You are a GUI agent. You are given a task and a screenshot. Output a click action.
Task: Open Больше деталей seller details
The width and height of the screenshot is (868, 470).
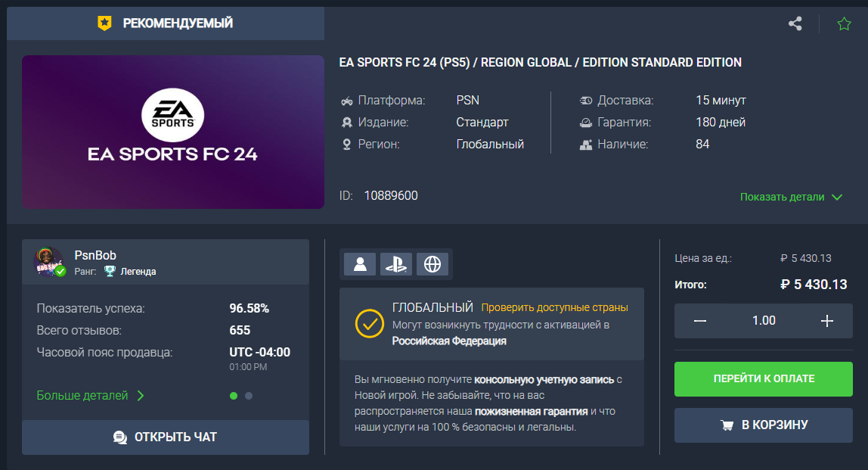(x=90, y=395)
